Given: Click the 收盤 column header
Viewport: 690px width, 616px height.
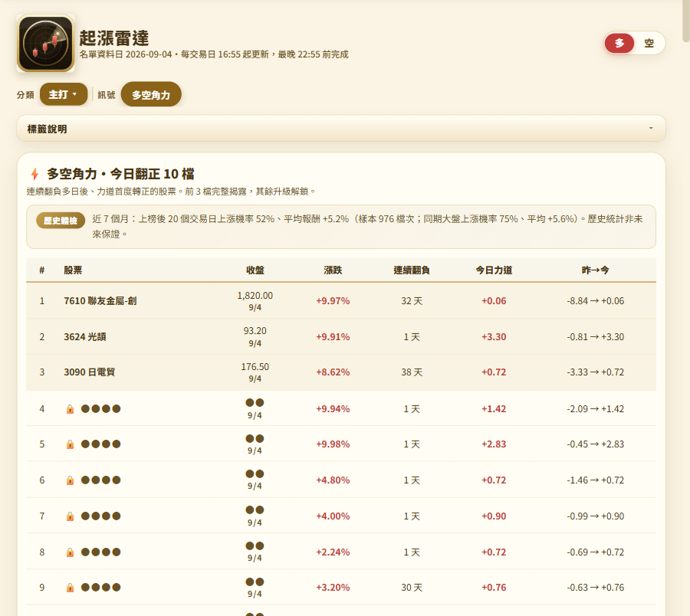Looking at the screenshot, I should 255,270.
